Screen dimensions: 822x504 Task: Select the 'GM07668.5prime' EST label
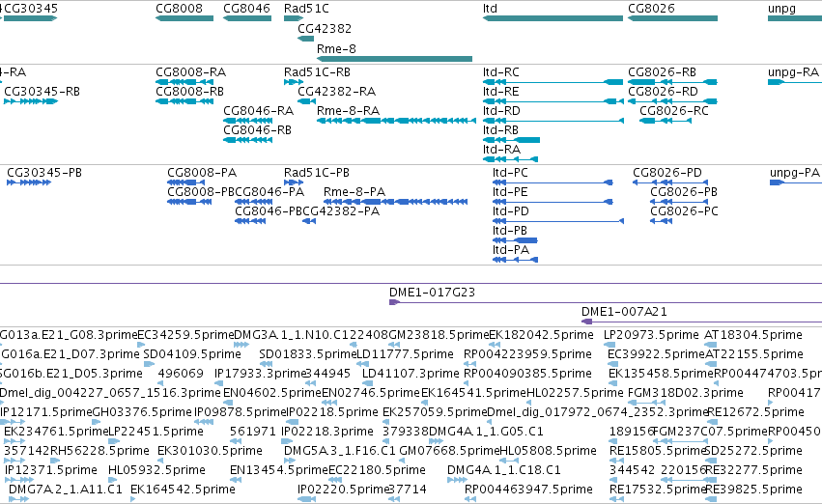tap(449, 452)
